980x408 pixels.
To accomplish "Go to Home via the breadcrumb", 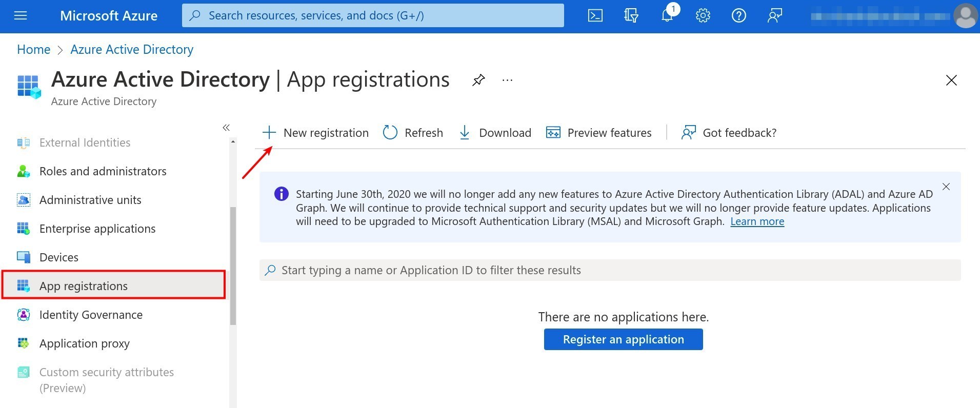I will pos(33,49).
